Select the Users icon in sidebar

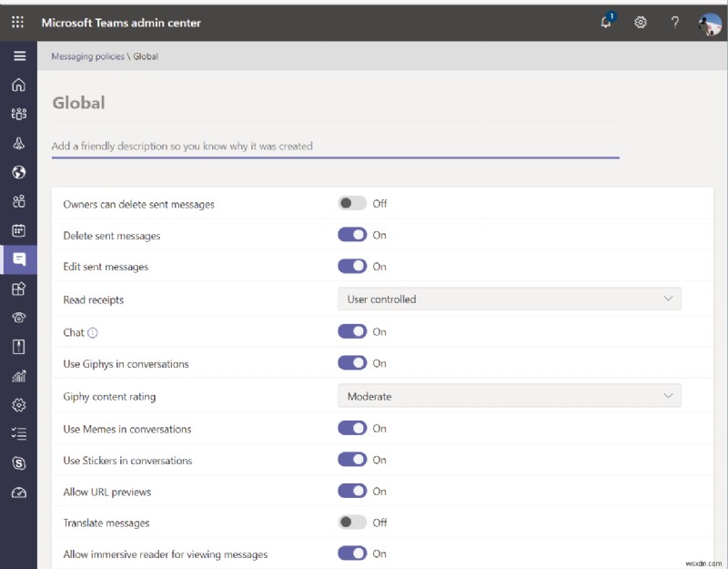pos(18,201)
